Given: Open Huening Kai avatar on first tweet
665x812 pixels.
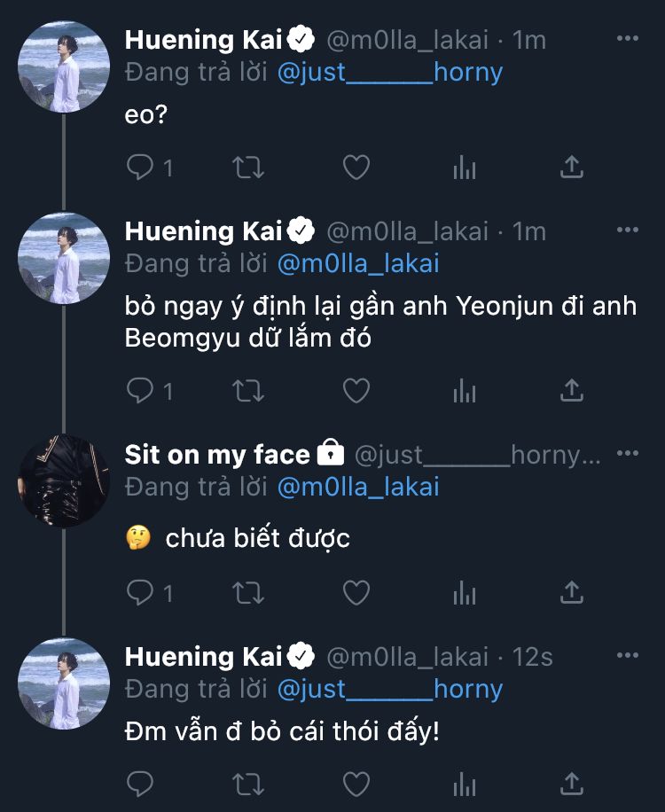Looking at the screenshot, I should pos(63,67).
